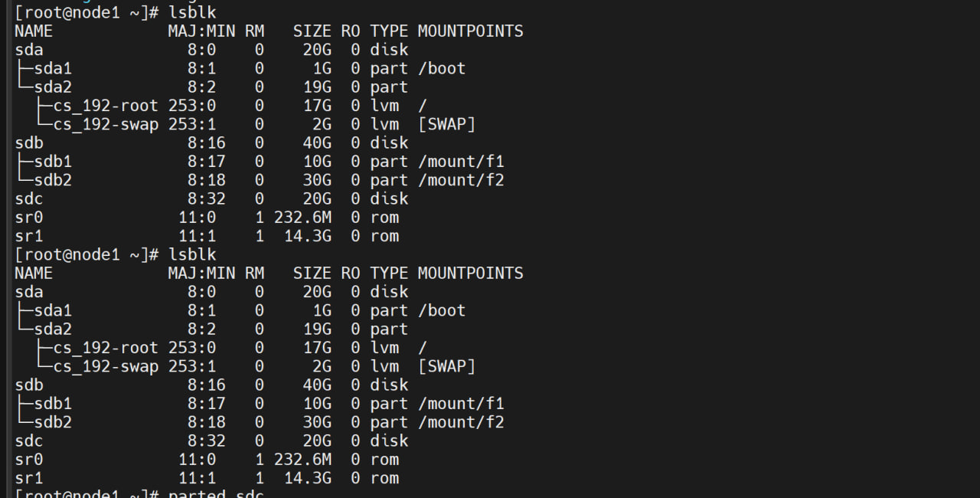980x498 pixels.
Task: Click /mount/f2 mountpoint in second lsblk output
Action: click(x=461, y=422)
